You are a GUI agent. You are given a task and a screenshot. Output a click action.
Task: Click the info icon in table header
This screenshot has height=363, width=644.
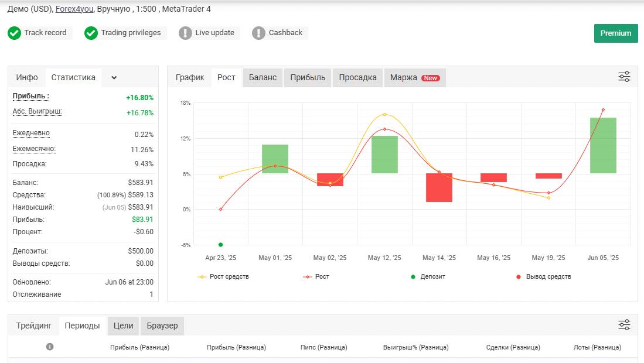coord(50,347)
